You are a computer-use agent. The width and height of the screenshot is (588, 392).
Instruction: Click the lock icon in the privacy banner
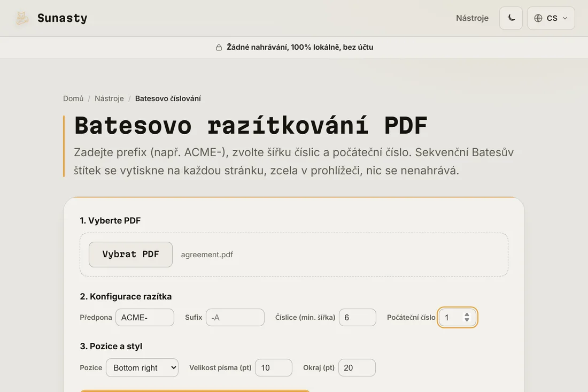click(219, 47)
